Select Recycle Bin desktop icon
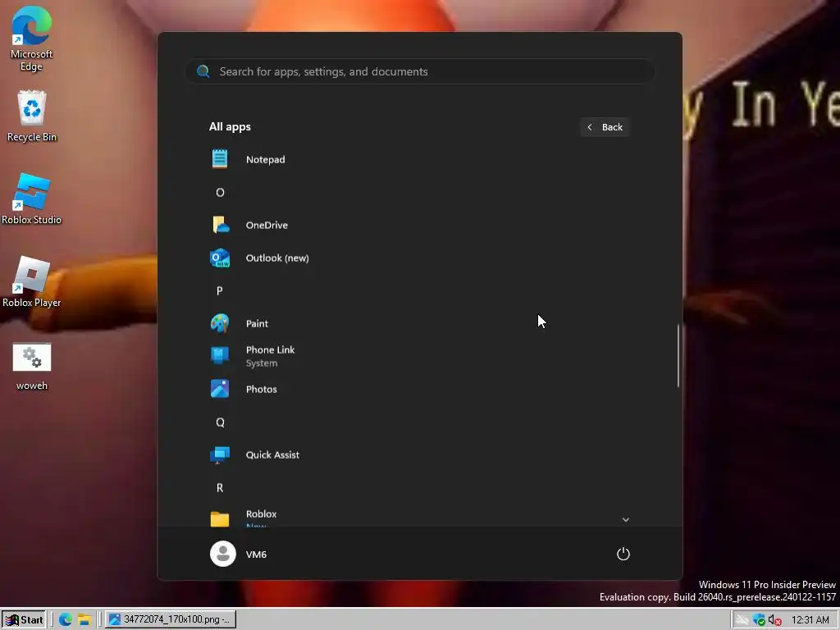This screenshot has width=840, height=630. 32,116
